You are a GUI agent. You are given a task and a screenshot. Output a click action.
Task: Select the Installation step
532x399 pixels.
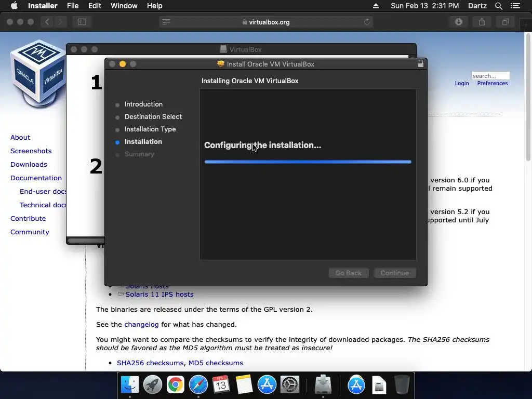pos(143,142)
